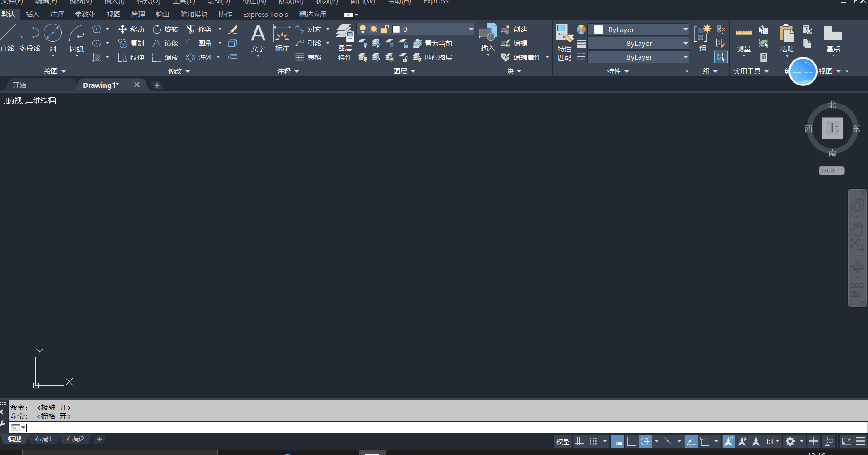Open the 插入 (Insert) ribbon tab

(32, 15)
